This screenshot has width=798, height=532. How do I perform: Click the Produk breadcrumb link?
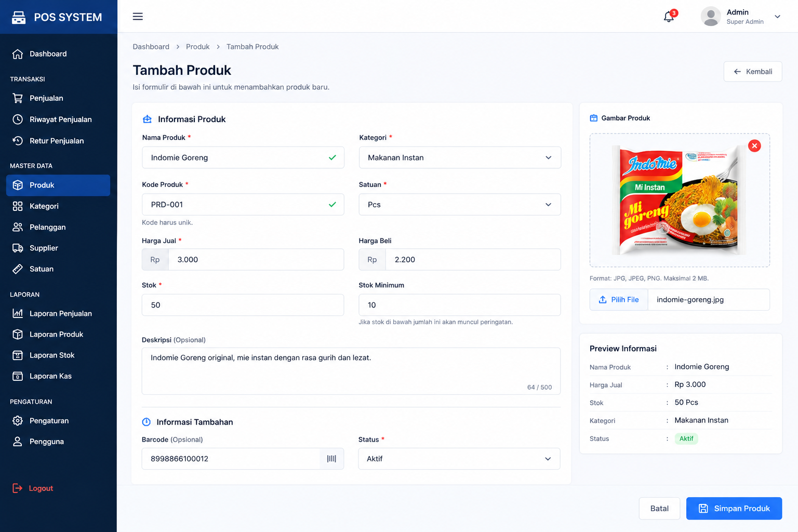pos(198,47)
